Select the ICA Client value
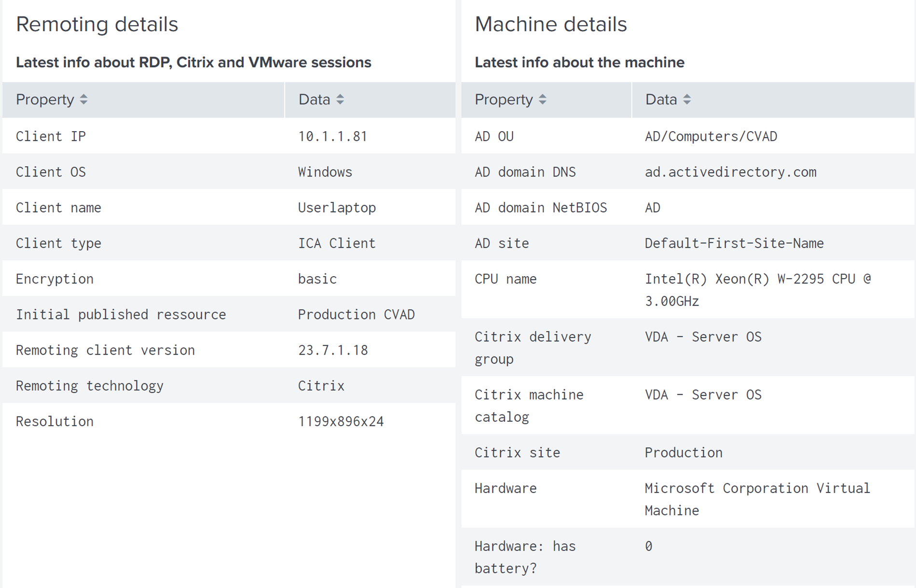 coord(336,243)
